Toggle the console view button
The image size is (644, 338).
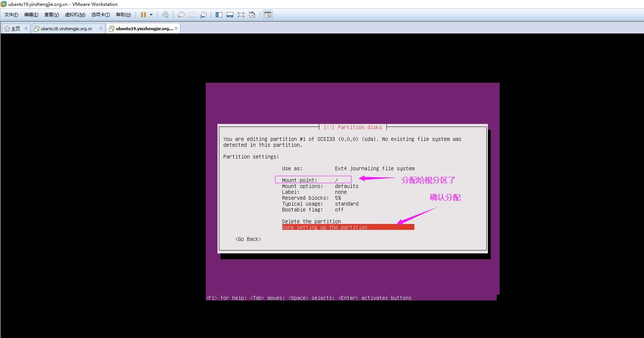click(x=268, y=15)
